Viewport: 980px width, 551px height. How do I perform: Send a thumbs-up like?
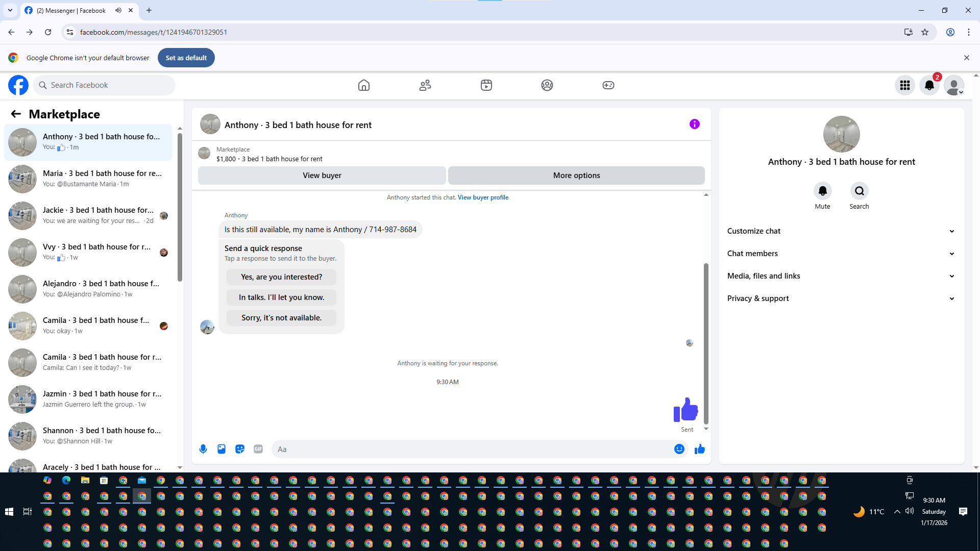(x=700, y=449)
